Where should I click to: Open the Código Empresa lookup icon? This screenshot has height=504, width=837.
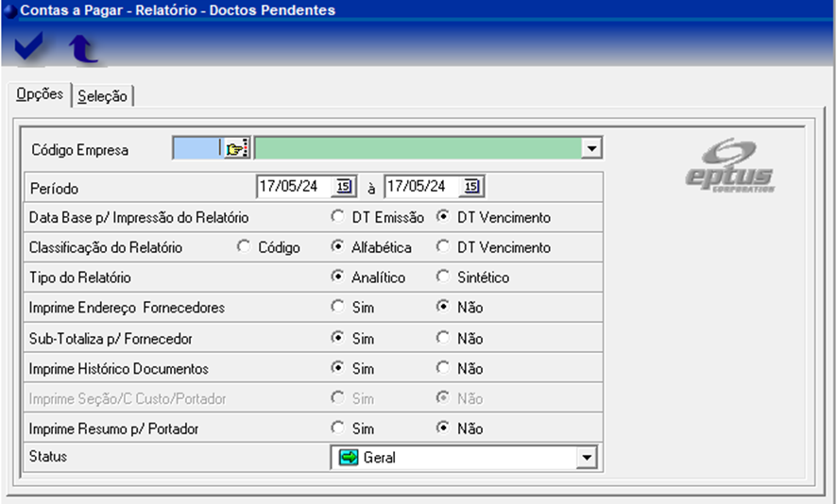[x=235, y=149]
